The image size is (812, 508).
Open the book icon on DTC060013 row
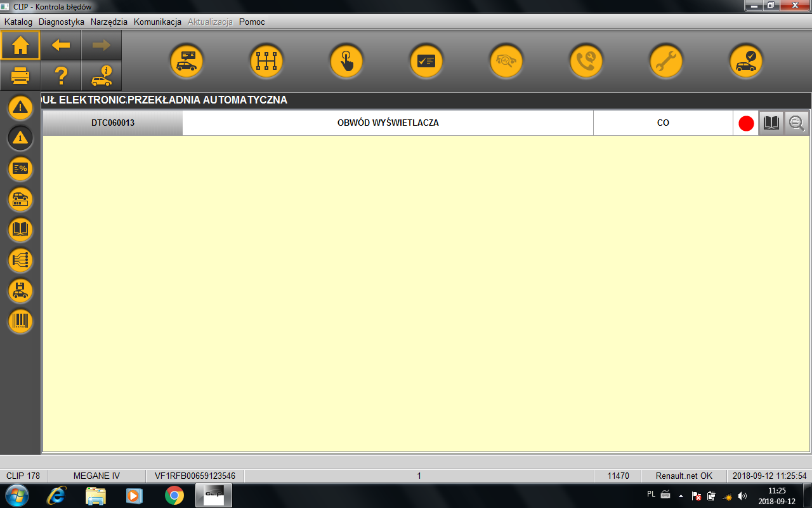771,123
